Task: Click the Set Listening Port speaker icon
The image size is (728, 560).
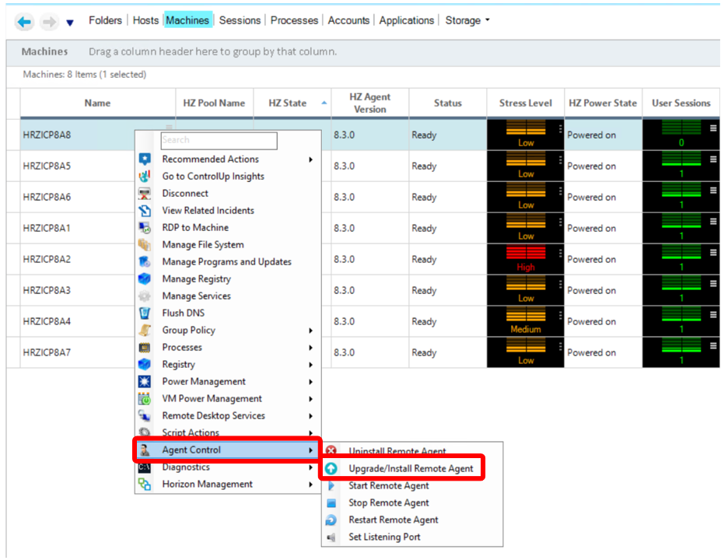Action: 331,537
